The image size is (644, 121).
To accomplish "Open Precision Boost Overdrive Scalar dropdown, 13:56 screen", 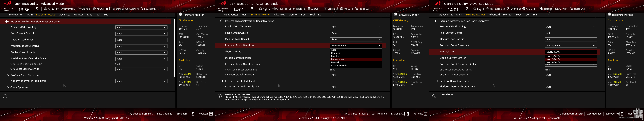I will click(x=141, y=59).
